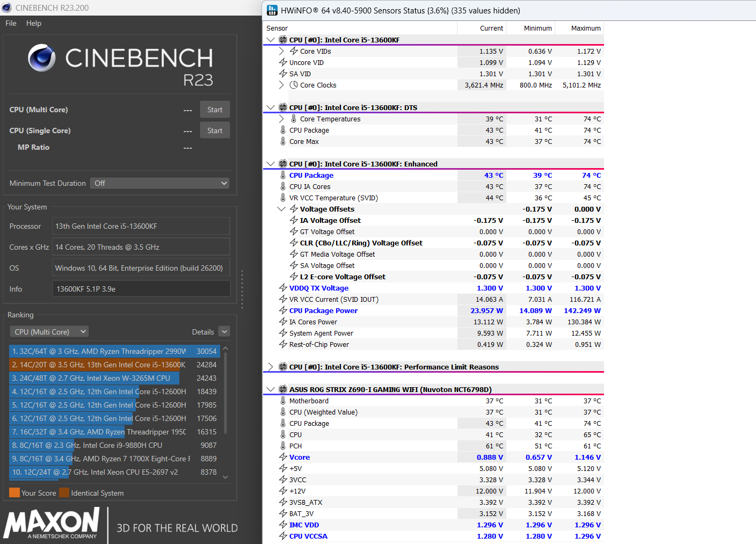The height and width of the screenshot is (544, 756).
Task: Click the brown Identical System legend swatch
Action: pyautogui.click(x=64, y=492)
